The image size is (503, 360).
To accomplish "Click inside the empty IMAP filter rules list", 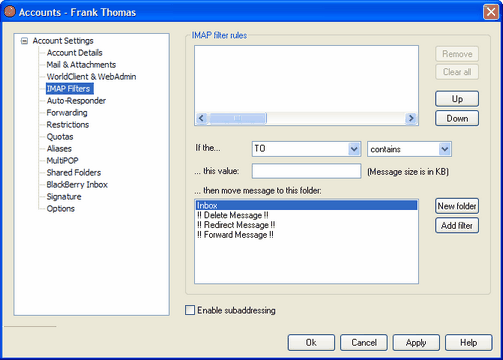I will 306,79.
